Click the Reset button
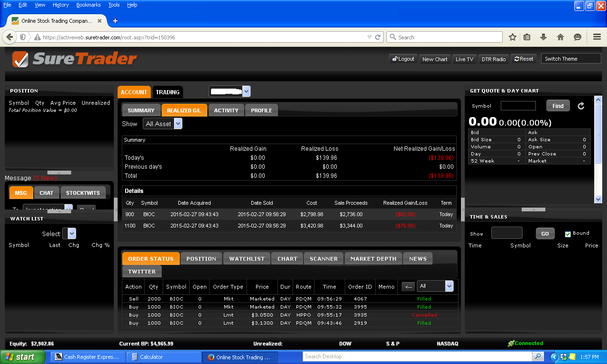The width and height of the screenshot is (607, 364). [524, 59]
